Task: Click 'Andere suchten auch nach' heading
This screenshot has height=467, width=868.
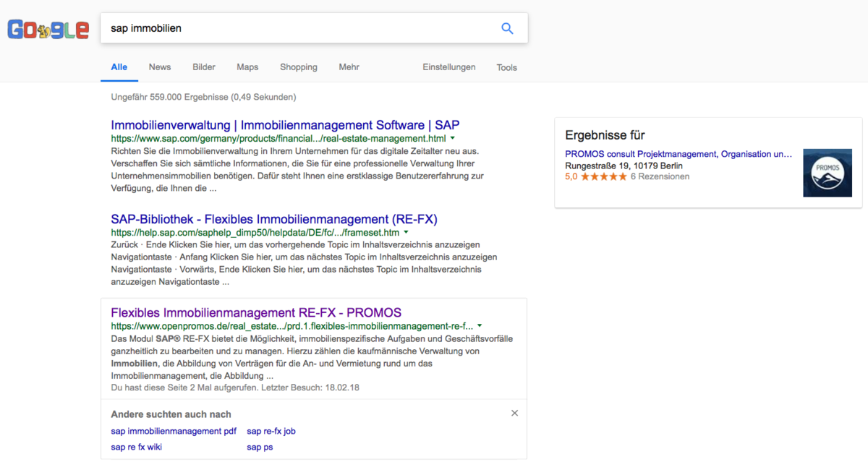Action: click(171, 414)
